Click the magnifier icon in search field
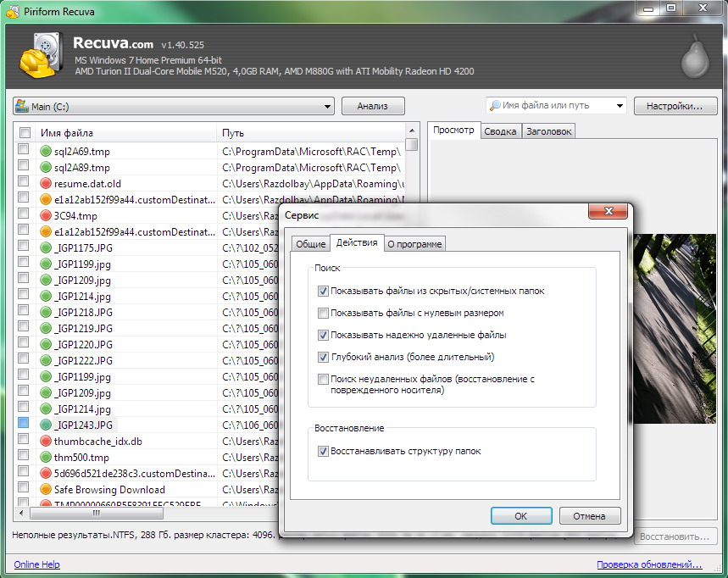Viewport: 728px width, 578px height. point(495,105)
